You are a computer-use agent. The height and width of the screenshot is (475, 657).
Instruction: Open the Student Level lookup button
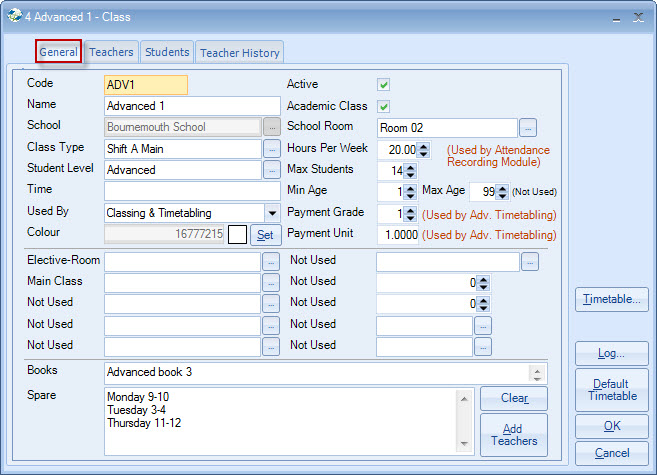coord(272,170)
